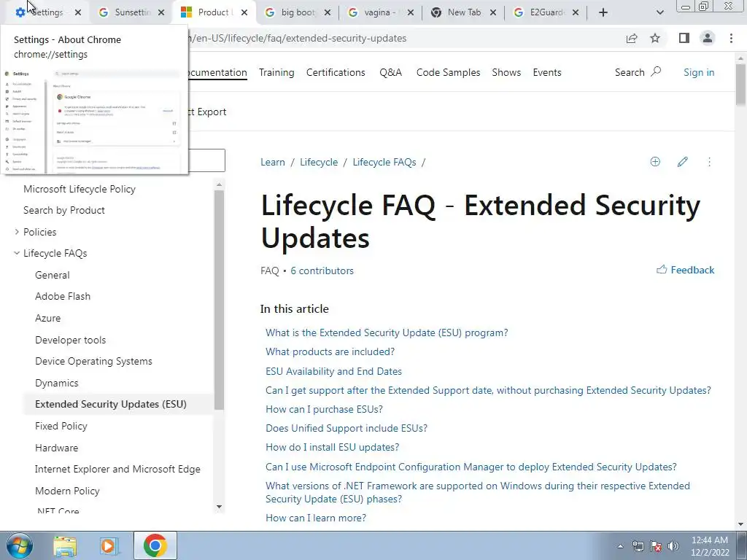Click the Learn breadcrumb link
This screenshot has width=747, height=560.
273,162
